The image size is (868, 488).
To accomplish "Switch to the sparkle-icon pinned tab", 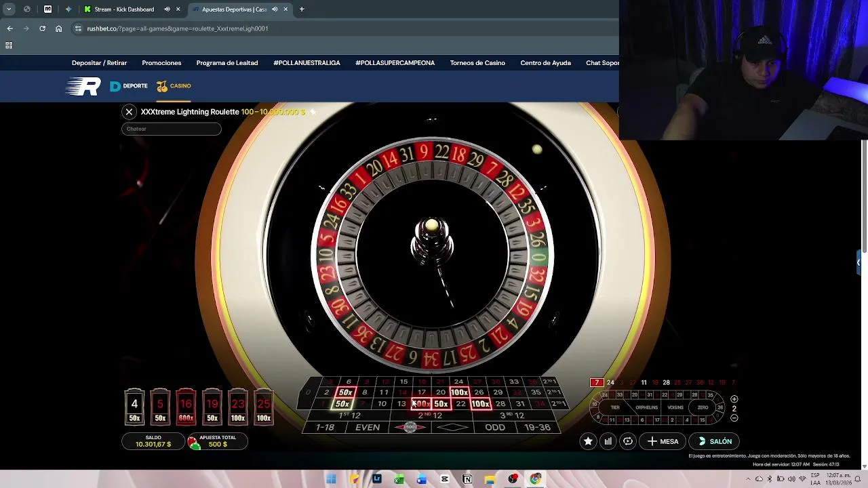I will pyautogui.click(x=68, y=9).
